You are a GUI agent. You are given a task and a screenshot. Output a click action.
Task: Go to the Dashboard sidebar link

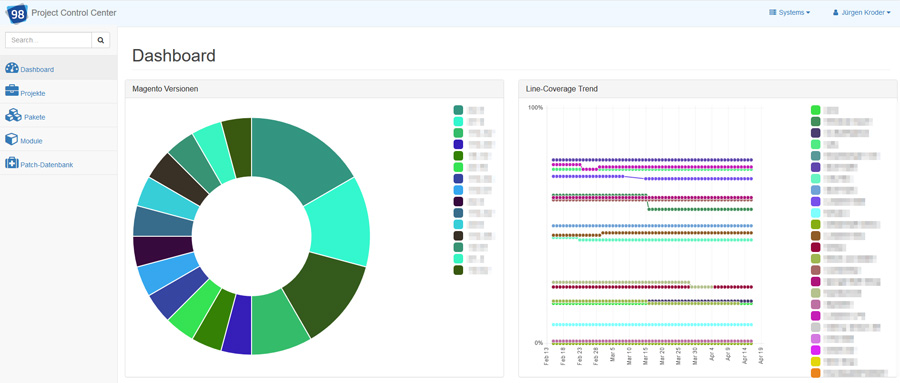(x=59, y=68)
